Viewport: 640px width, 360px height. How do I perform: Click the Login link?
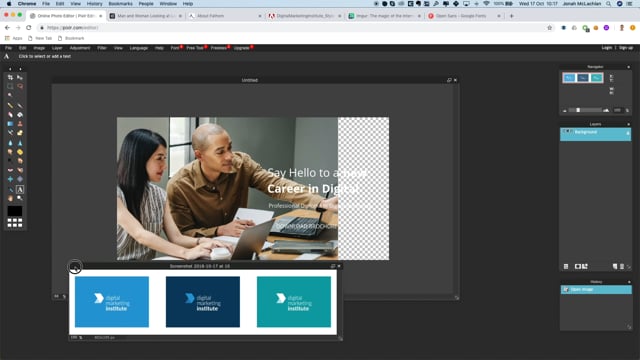(x=607, y=48)
